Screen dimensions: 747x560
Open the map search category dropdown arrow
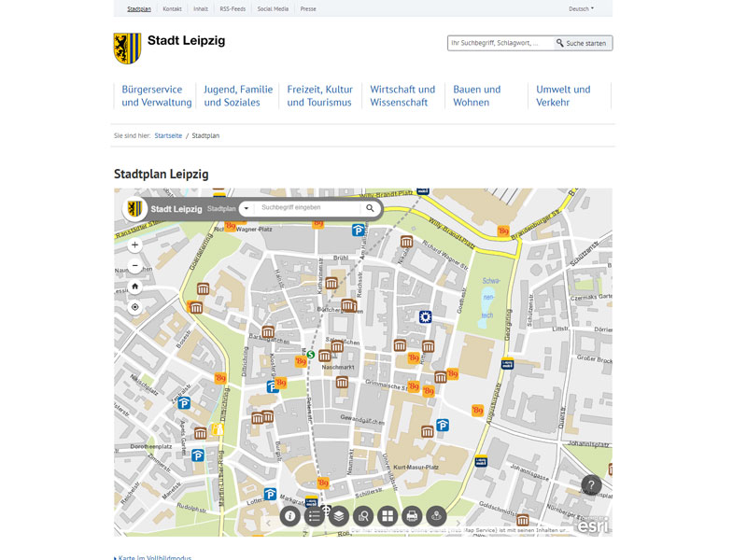click(x=246, y=208)
